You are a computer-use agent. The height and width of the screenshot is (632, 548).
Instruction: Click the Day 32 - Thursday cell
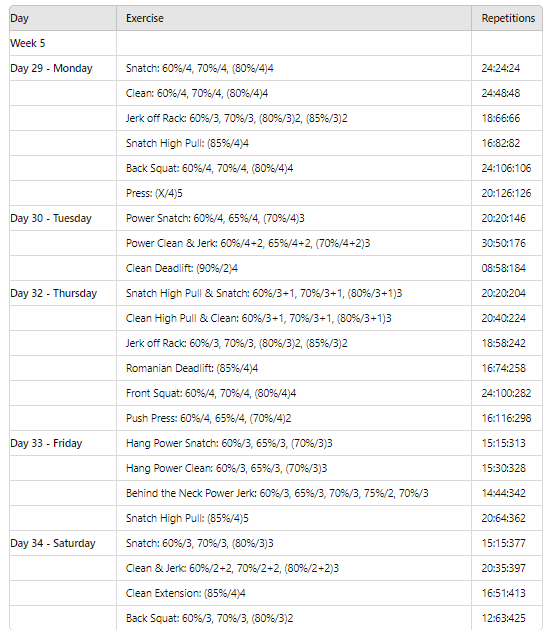coord(63,293)
